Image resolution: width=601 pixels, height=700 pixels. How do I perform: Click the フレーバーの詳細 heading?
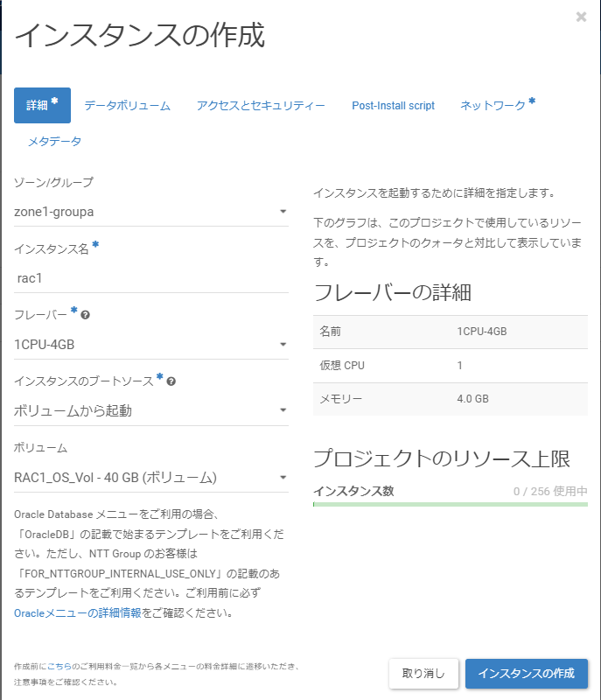(x=392, y=292)
